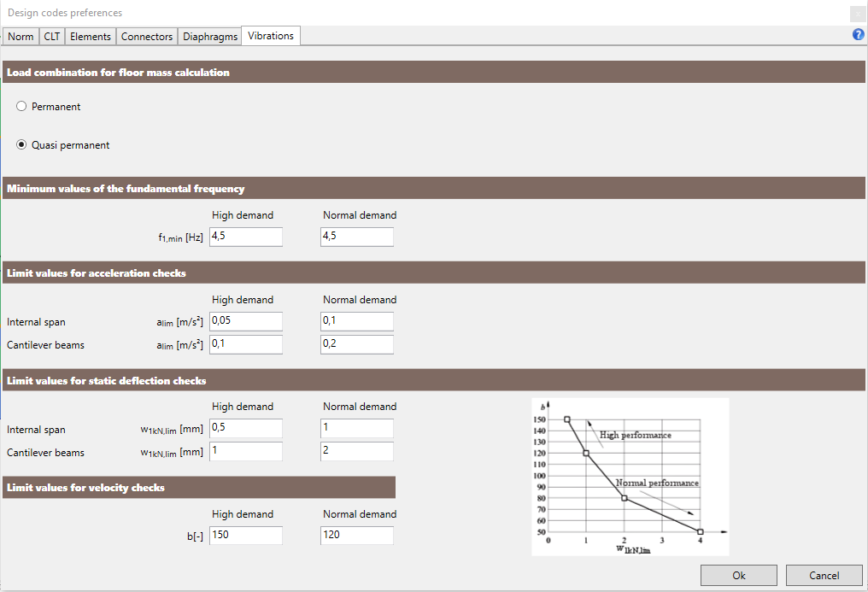
Task: Edit Normal demand cantilever acceleration limit field
Action: [x=357, y=344]
